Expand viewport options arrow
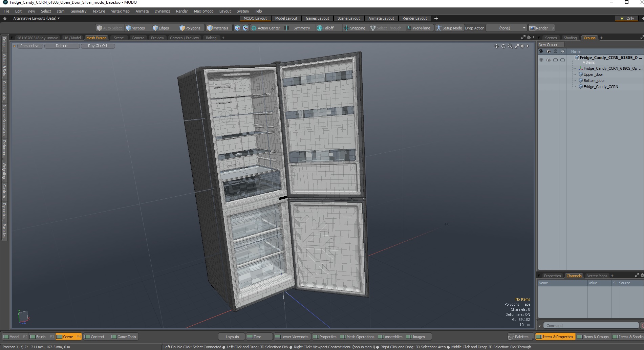 [528, 46]
